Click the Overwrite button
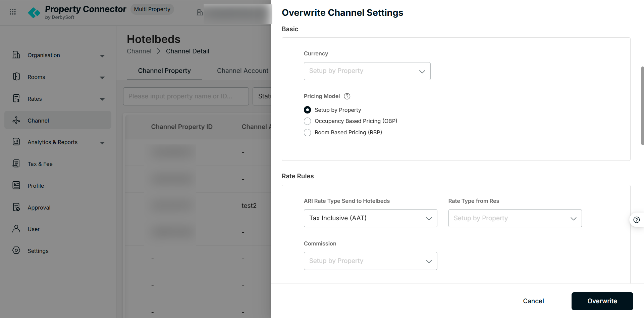 [602, 301]
